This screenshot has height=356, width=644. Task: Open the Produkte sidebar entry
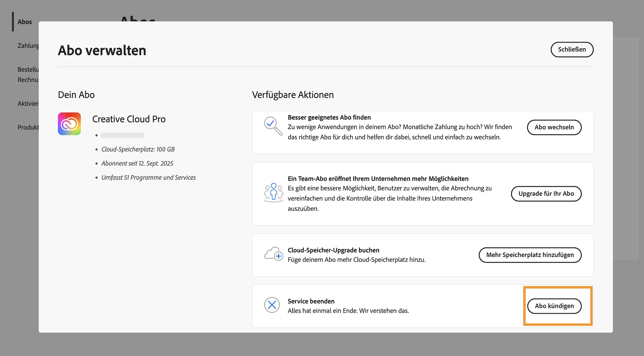tap(28, 127)
